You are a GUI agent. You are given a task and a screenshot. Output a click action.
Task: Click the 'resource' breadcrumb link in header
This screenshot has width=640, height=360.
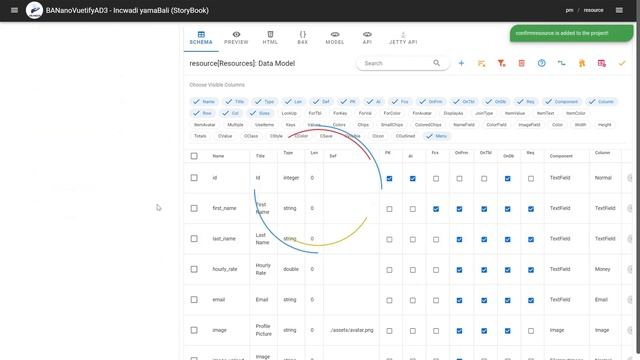tap(593, 10)
